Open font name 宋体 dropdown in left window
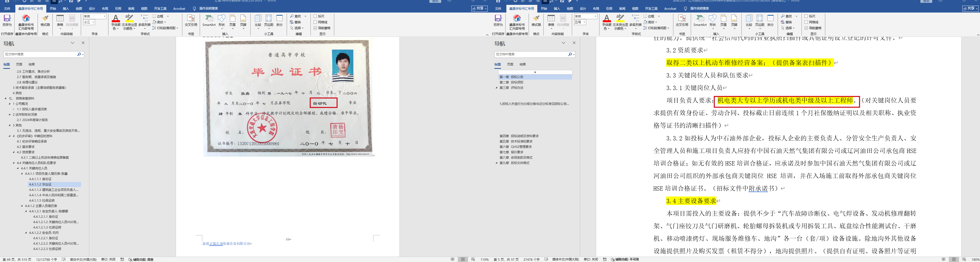The width and height of the screenshot is (980, 262). (105, 16)
